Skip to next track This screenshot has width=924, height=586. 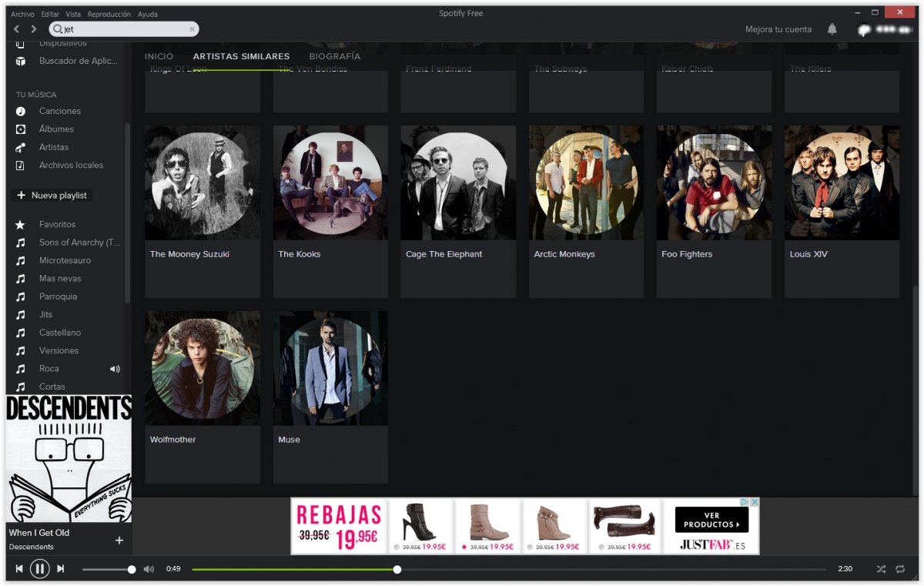click(x=61, y=569)
